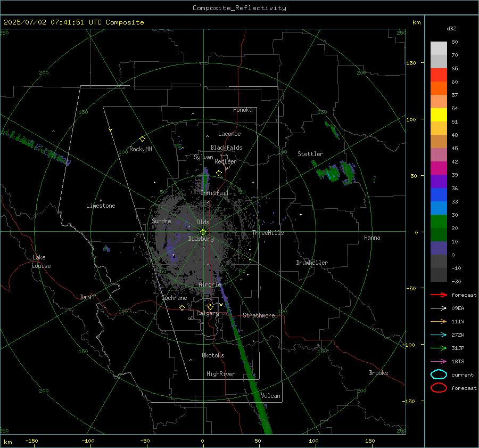Click the red forecast ellipse symbol
Image resolution: width=479 pixels, height=448 pixels.
point(439,388)
